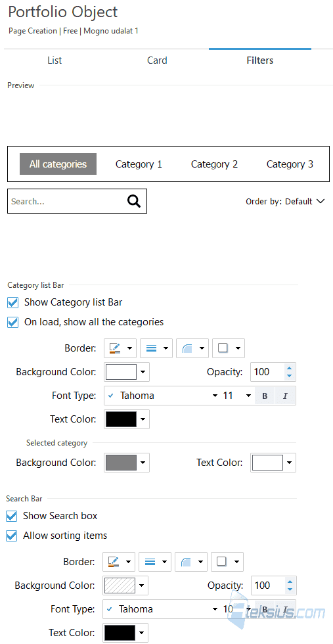Click the All categories button
This screenshot has height=644, width=333.
click(58, 164)
